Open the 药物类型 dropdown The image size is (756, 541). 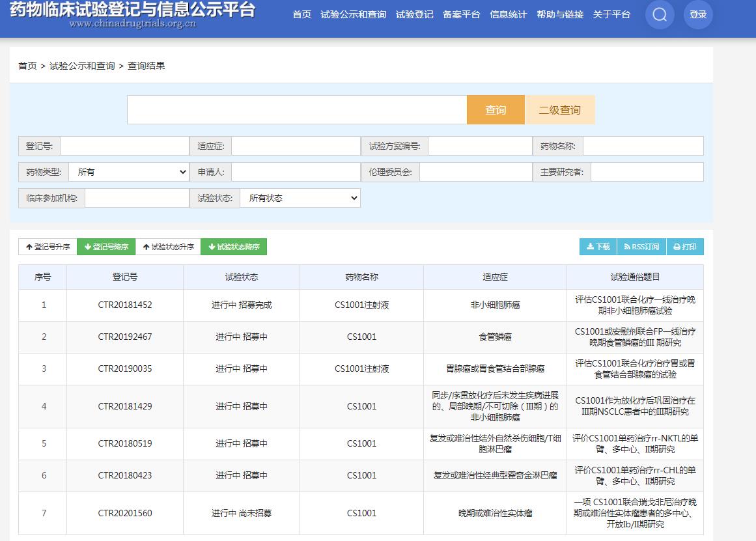click(129, 172)
